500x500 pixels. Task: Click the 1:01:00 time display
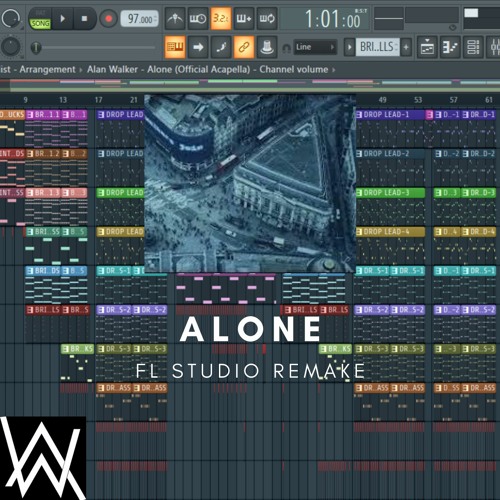pyautogui.click(x=332, y=19)
